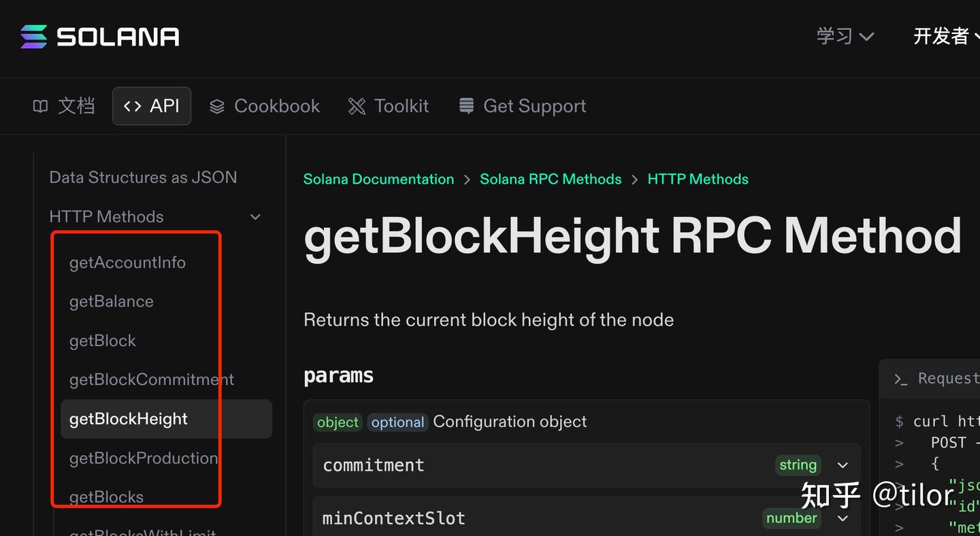Click the Solana logo icon
The height and width of the screenshot is (536, 980).
pos(34,37)
